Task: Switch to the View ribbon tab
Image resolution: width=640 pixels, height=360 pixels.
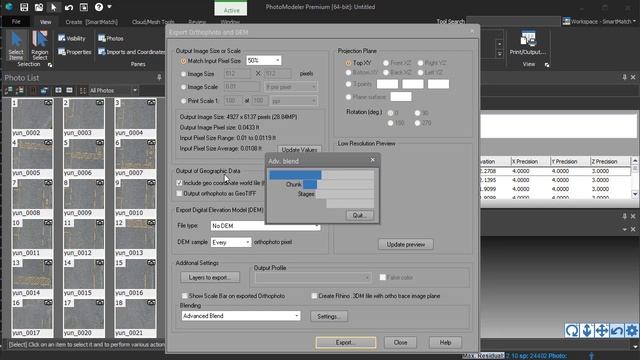Action: tap(45, 22)
